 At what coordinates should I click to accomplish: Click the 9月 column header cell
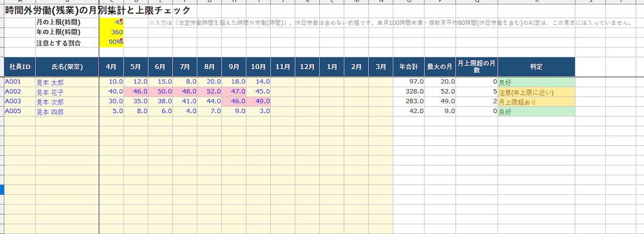(234, 67)
